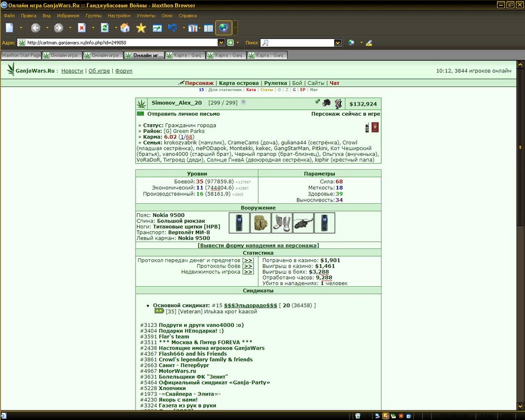The height and width of the screenshot is (420, 525).
Task: Click the GanjaWars leaf logo icon
Action: click(11, 69)
